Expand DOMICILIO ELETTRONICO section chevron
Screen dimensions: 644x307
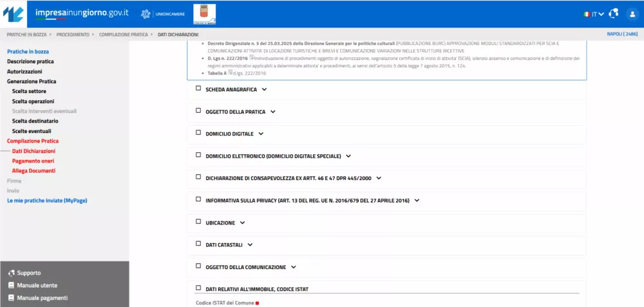pyautogui.click(x=348, y=156)
